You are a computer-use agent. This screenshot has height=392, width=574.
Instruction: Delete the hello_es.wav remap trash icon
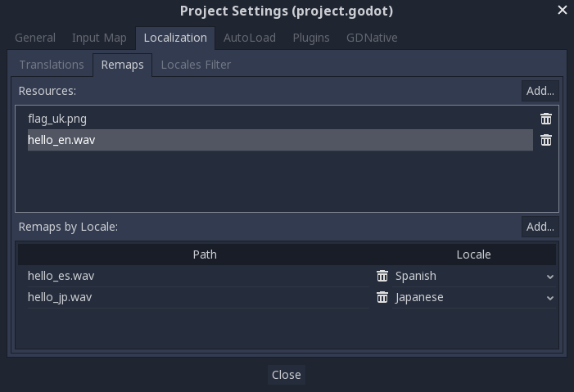(x=382, y=276)
